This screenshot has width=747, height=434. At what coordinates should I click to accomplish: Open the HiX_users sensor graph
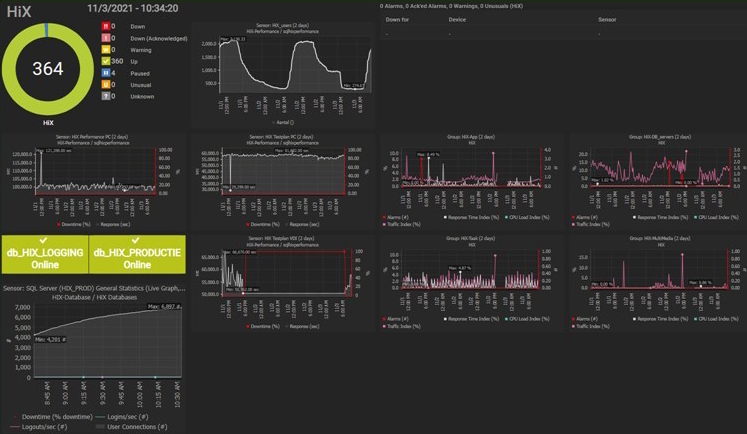click(283, 74)
